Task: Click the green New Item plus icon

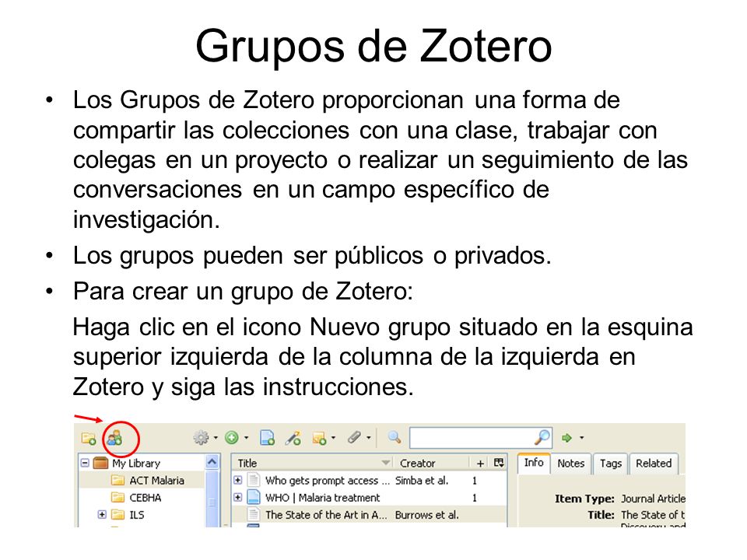Action: pos(232,438)
